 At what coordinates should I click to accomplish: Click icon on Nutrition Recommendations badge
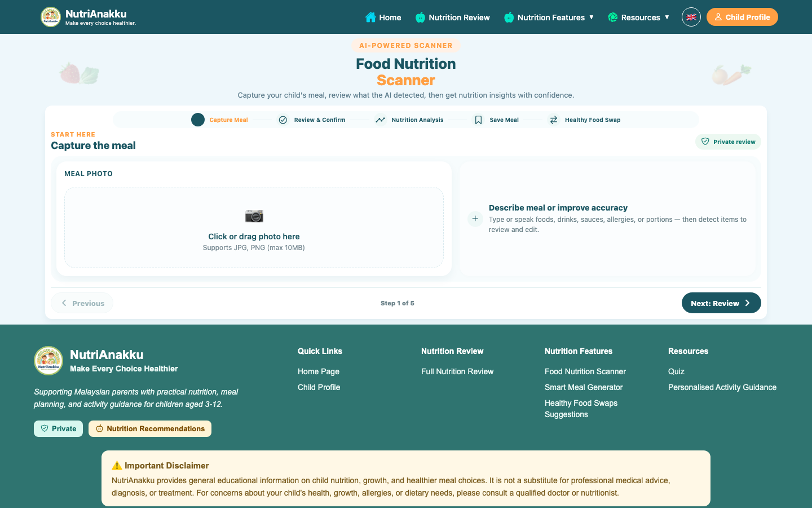click(x=99, y=428)
